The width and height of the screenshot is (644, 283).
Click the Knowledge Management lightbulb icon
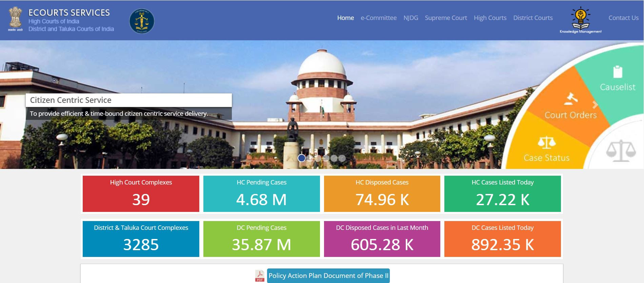(581, 18)
